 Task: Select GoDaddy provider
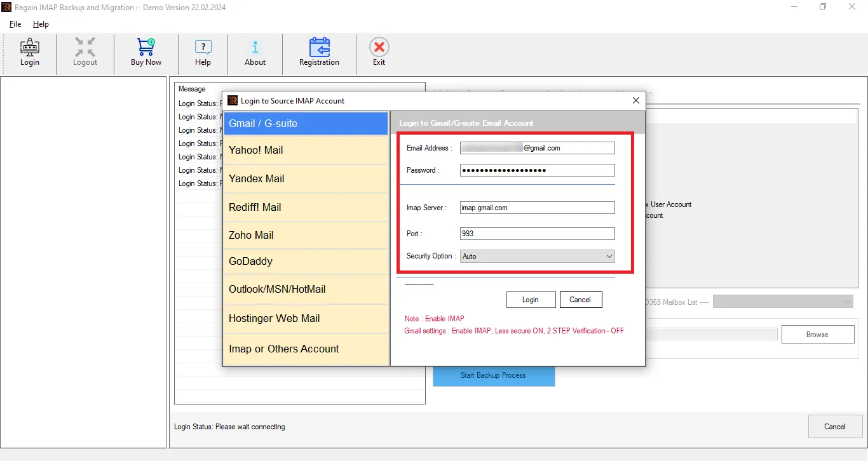coord(306,262)
